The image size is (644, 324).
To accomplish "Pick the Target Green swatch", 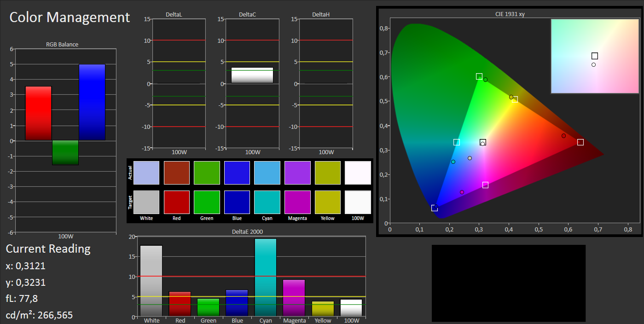I will click(207, 202).
